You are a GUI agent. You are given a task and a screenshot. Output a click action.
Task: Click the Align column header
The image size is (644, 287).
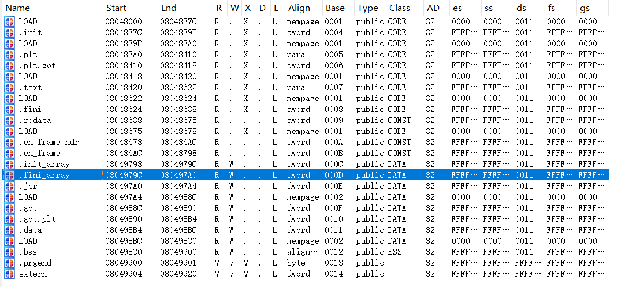pyautogui.click(x=299, y=8)
